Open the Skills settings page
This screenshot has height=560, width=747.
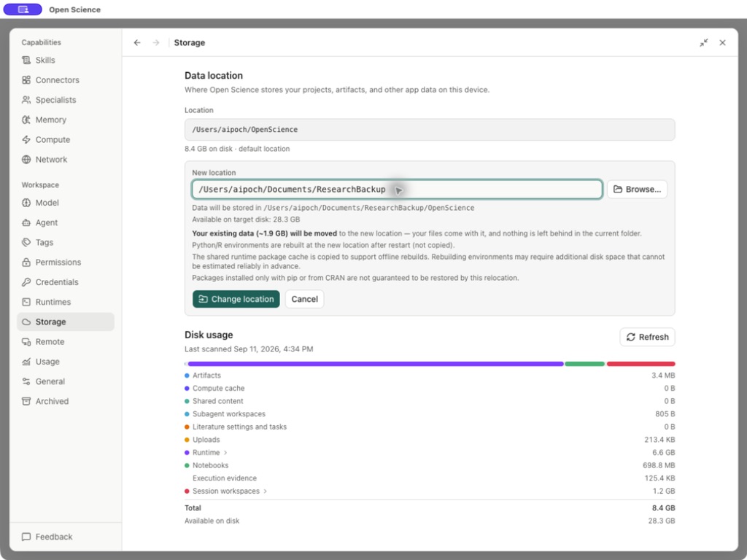click(66, 60)
